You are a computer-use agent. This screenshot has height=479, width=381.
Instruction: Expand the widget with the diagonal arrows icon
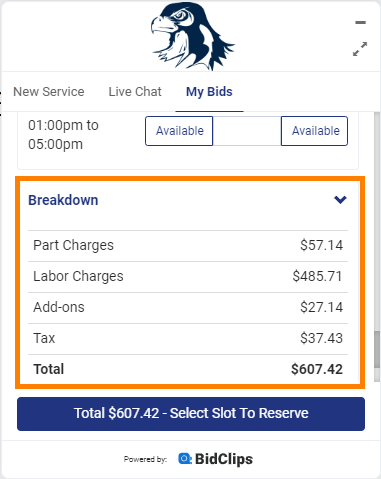360,49
